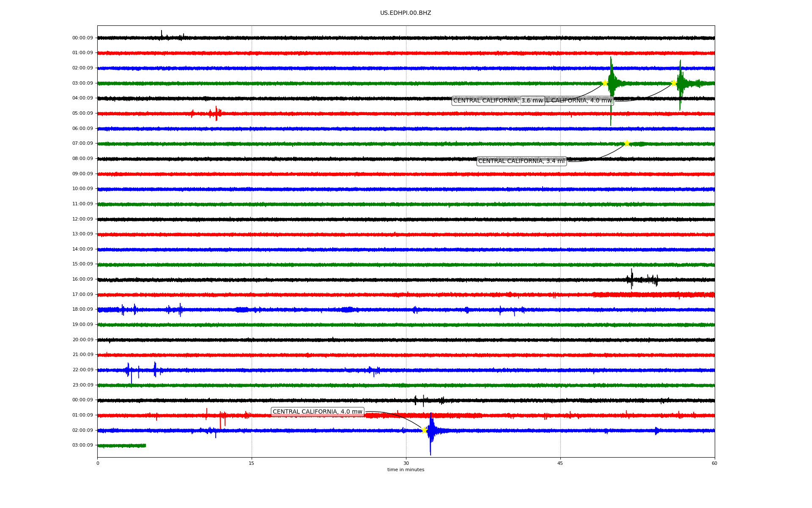812x508 pixels.
Task: Click the plot title US.EDHPI.00.BHZ
Action: coord(406,13)
